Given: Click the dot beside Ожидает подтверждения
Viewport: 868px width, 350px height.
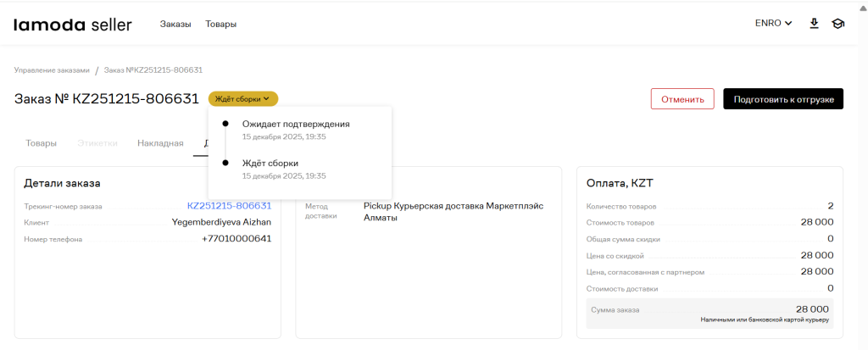Looking at the screenshot, I should (x=225, y=124).
